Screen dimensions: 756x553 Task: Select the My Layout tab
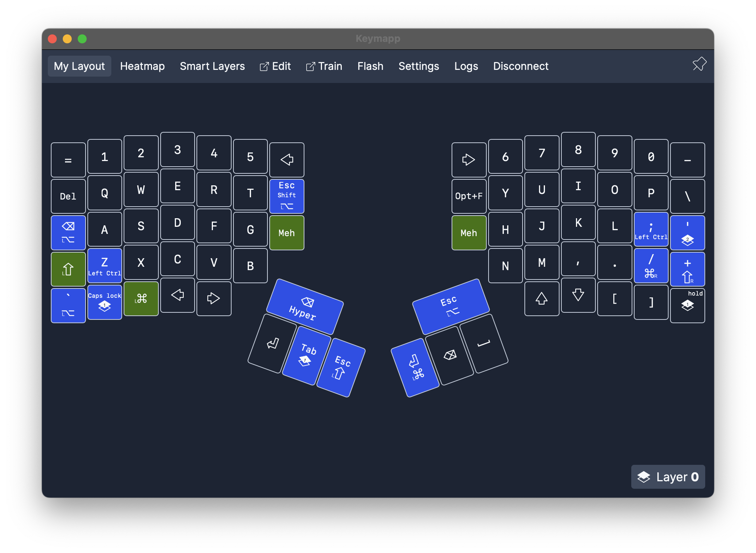coord(79,66)
